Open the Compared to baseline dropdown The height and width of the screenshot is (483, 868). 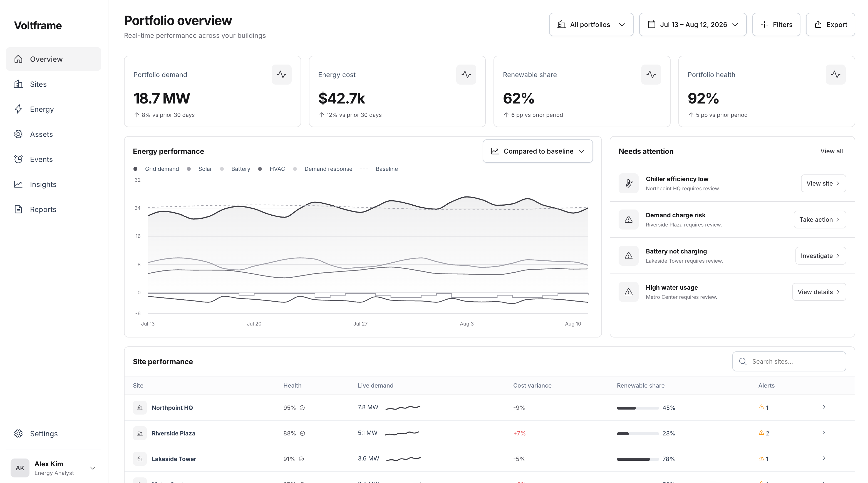537,151
